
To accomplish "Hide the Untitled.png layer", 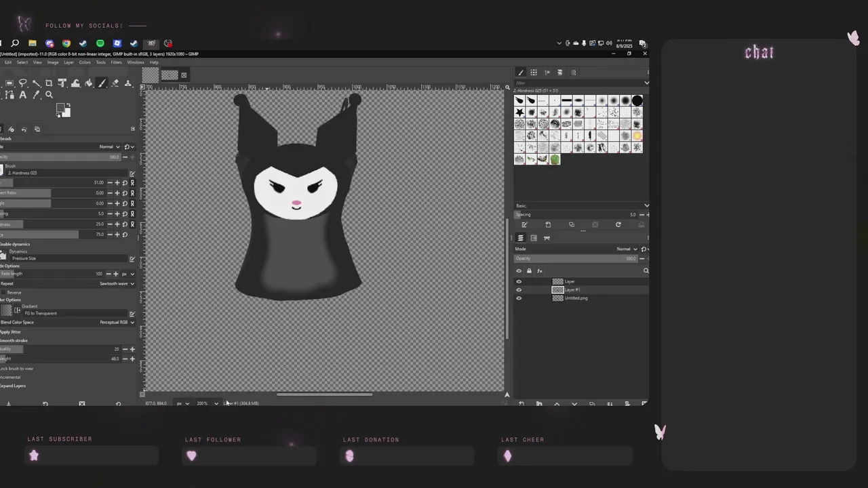I will coord(519,298).
